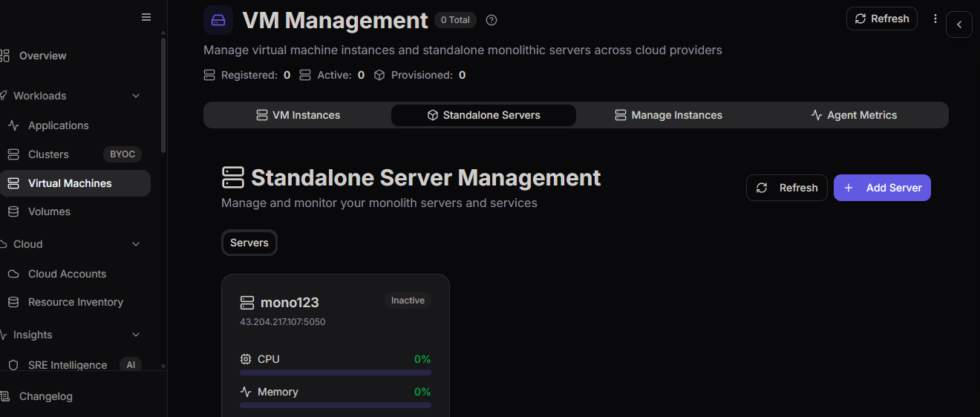Screen dimensions: 980x417
Task: Open the Overview page
Action: pos(42,56)
